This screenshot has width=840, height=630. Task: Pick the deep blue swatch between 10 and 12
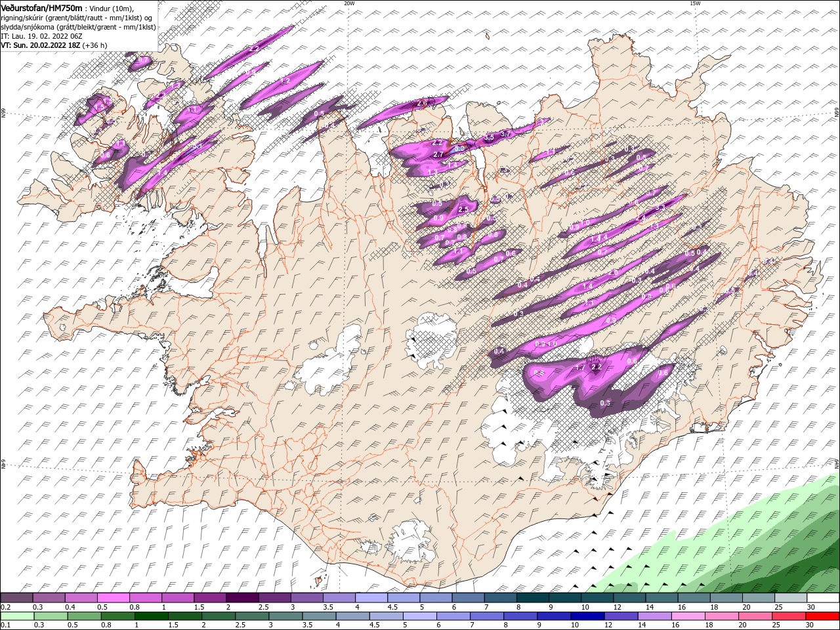587,616
